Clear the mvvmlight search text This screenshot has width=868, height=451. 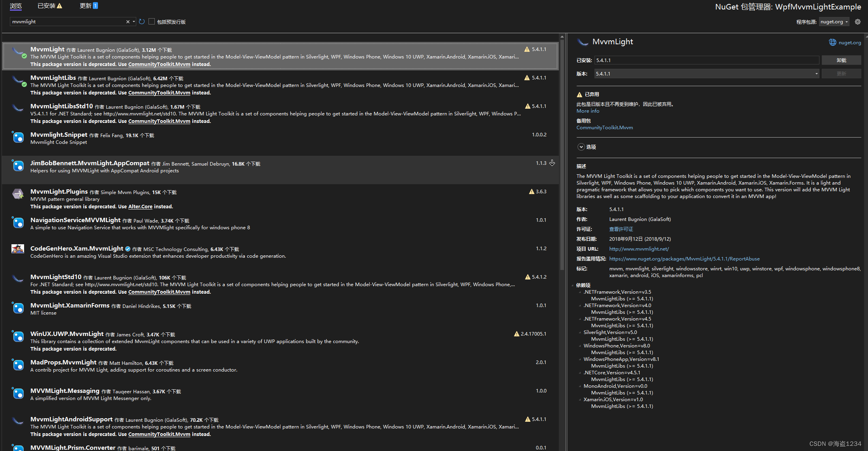(x=128, y=22)
